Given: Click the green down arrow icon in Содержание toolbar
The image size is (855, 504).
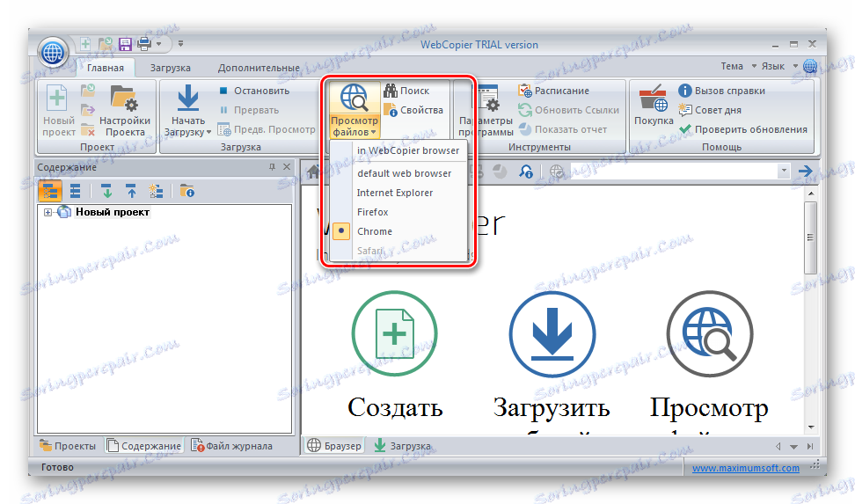Looking at the screenshot, I should coord(107,192).
